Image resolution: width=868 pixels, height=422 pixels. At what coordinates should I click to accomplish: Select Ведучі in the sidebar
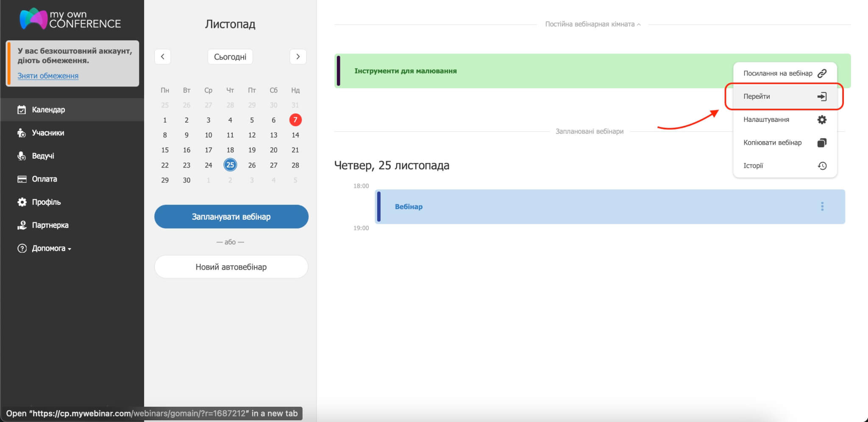point(43,156)
